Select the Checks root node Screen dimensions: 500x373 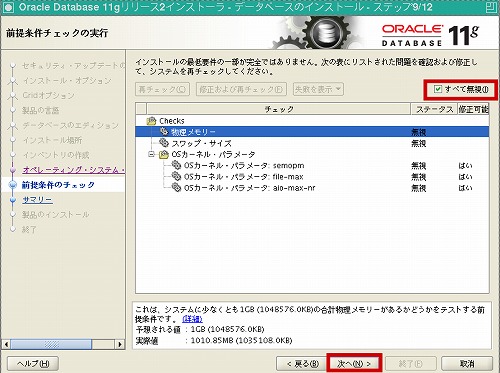click(x=172, y=121)
